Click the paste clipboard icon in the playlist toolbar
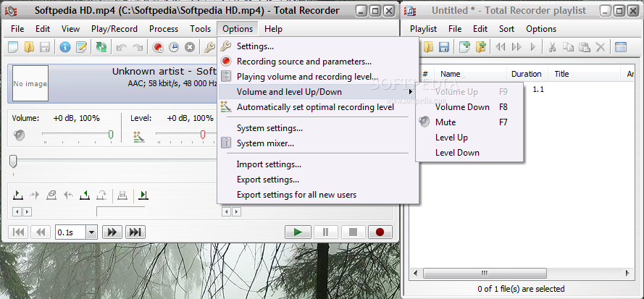The width and height of the screenshot is (644, 299). 585,47
